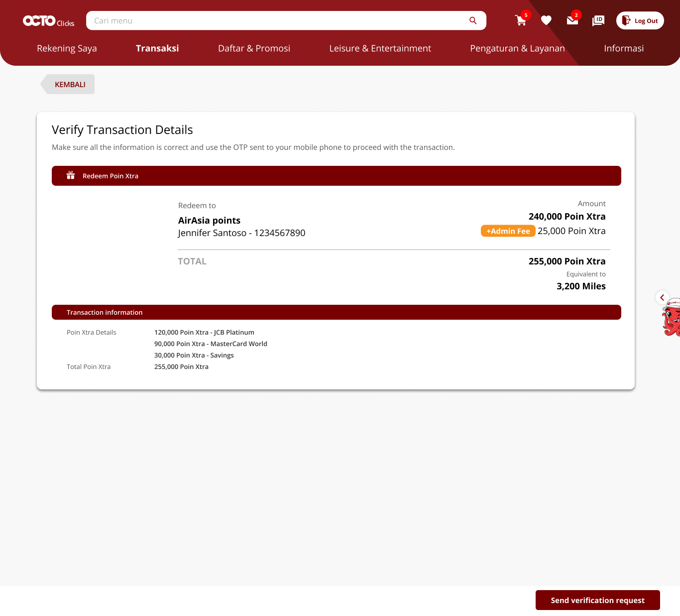Open the Daftar & Promosi menu
The image size is (680, 616).
click(254, 48)
